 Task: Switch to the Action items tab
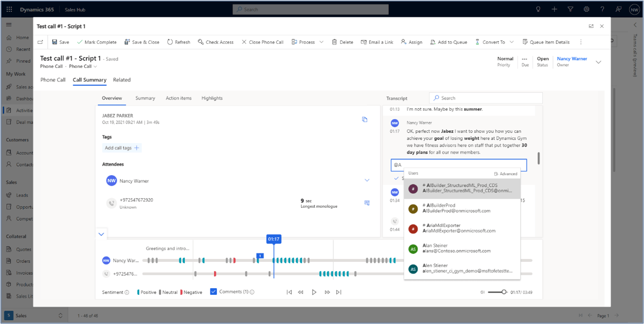[178, 98]
